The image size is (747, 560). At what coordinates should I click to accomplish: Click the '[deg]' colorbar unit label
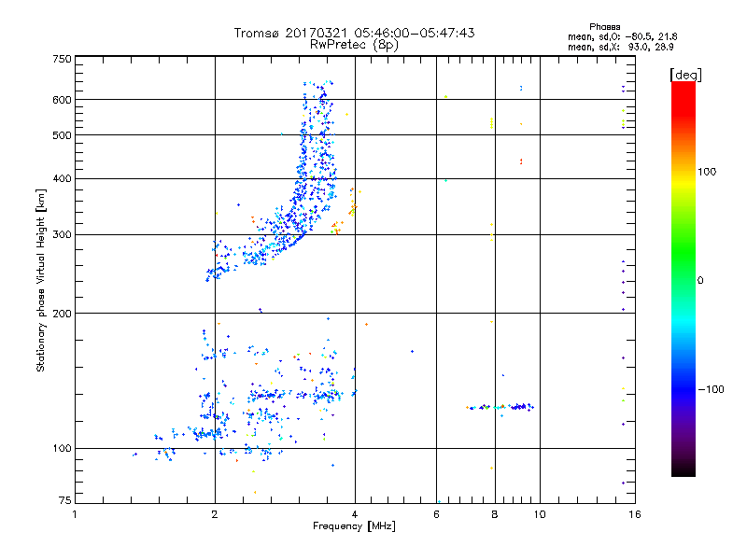click(x=685, y=75)
